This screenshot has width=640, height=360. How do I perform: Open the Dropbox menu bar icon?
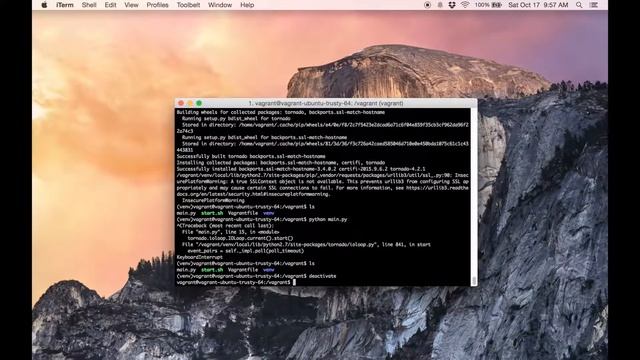(452, 5)
